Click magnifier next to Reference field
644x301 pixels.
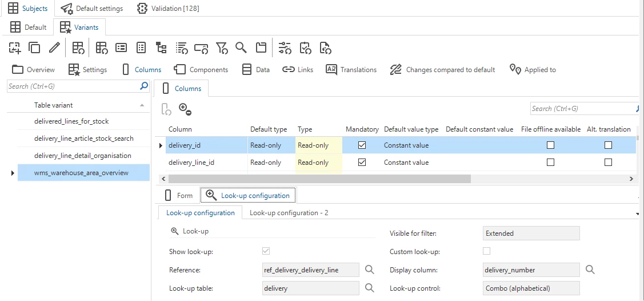click(x=370, y=270)
